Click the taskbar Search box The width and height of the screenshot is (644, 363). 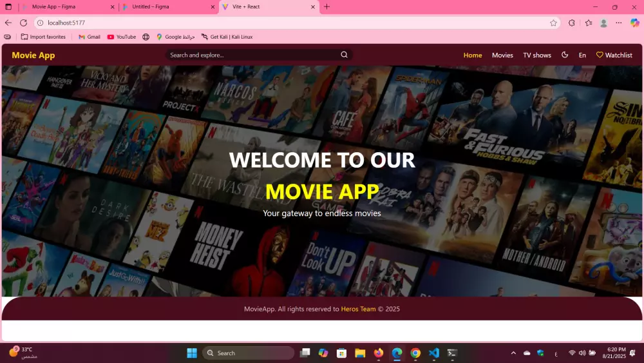coord(249,353)
